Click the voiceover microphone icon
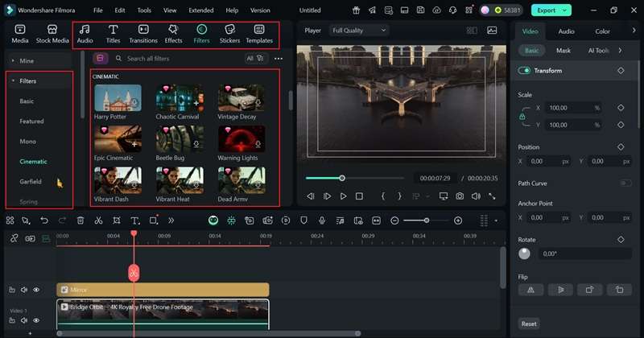 (x=322, y=221)
